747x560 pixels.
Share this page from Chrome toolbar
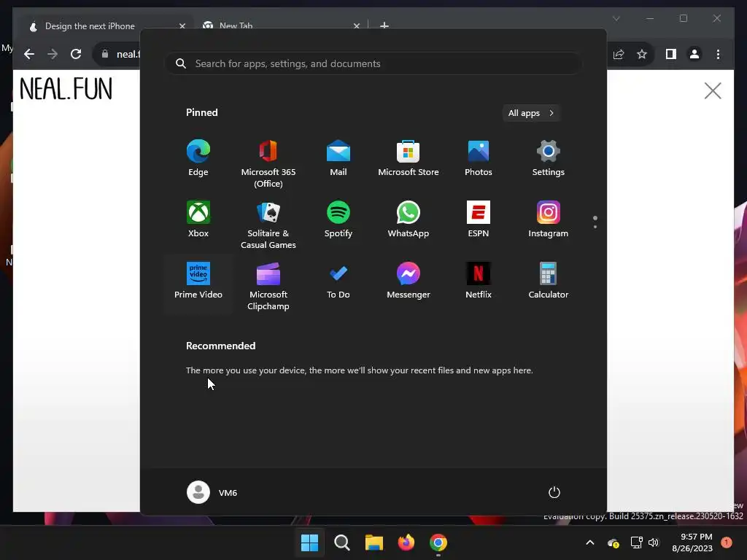(x=619, y=54)
